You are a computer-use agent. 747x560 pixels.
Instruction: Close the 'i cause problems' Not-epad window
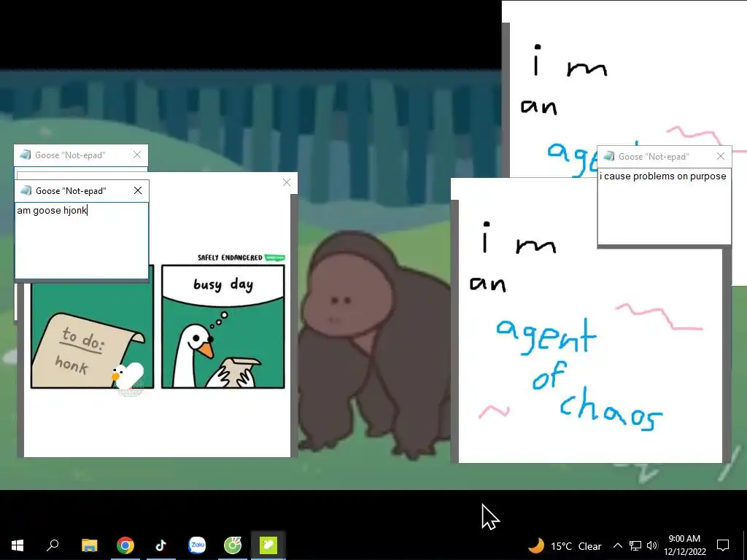click(720, 156)
